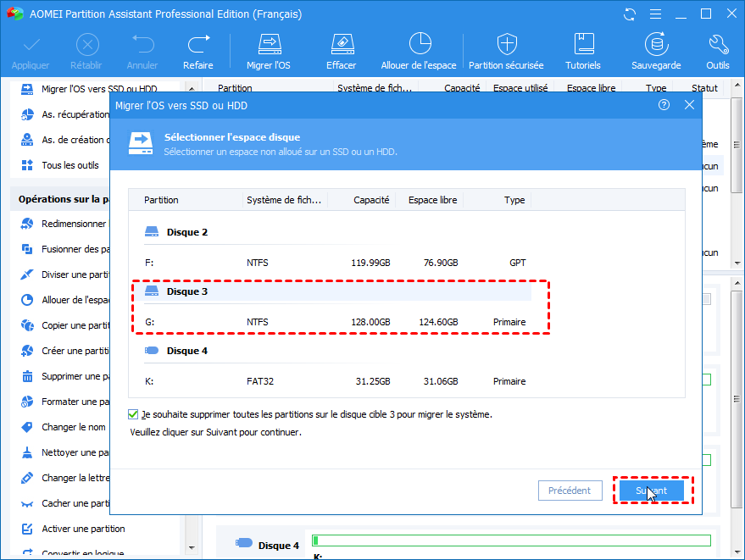Click the disk map scroll up arrow

pyautogui.click(x=737, y=283)
